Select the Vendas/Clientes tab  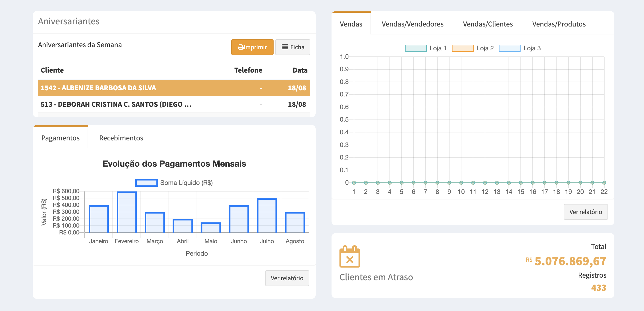[488, 24]
